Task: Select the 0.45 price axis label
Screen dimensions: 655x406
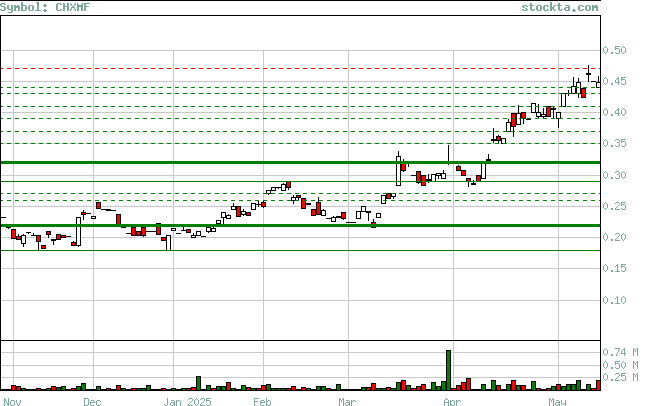Action: click(x=614, y=81)
